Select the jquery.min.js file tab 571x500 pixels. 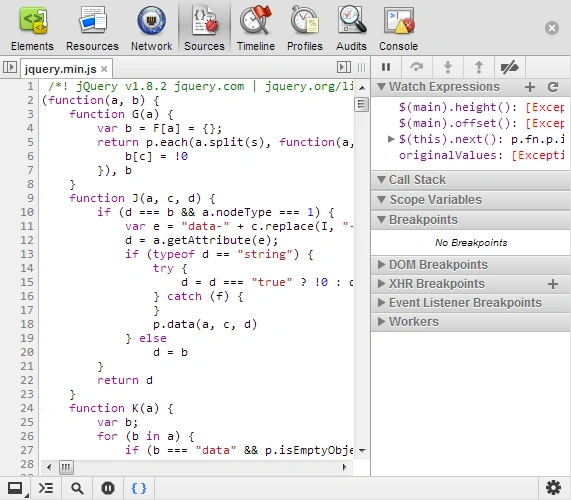[61, 69]
